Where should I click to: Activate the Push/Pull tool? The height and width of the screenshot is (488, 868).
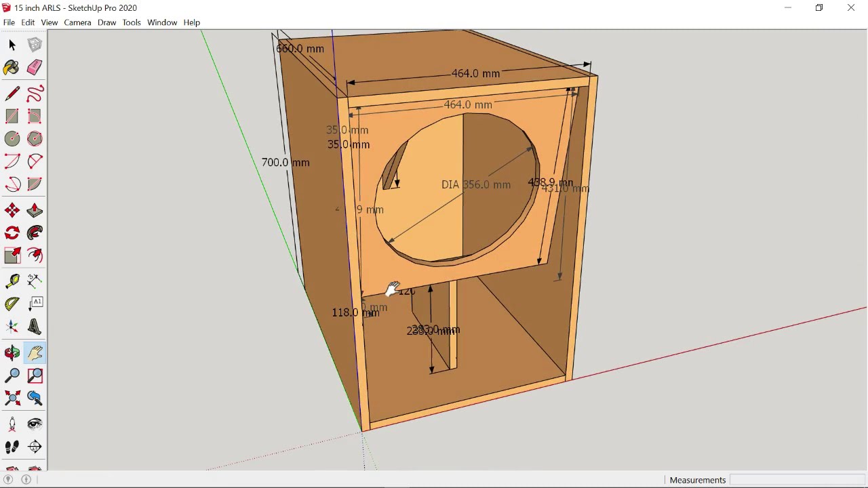tap(35, 211)
